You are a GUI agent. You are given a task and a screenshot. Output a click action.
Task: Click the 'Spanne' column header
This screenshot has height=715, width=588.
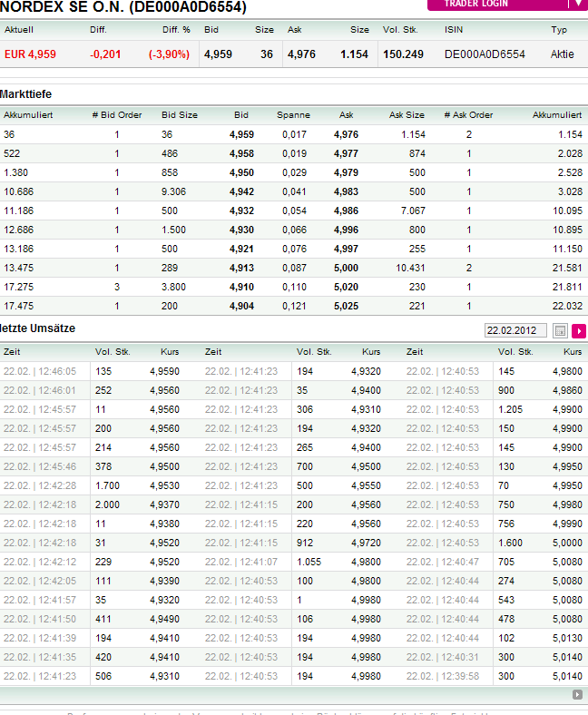[x=293, y=115]
